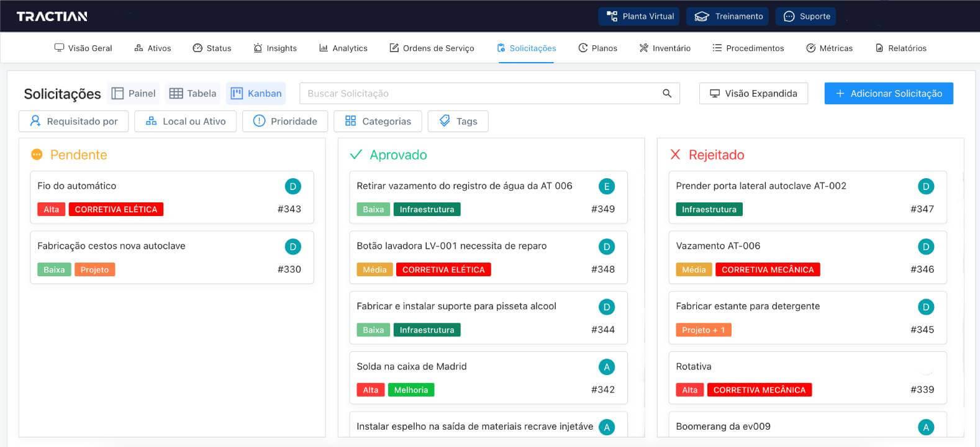
Task: Open the Tags filter
Action: coord(458,121)
